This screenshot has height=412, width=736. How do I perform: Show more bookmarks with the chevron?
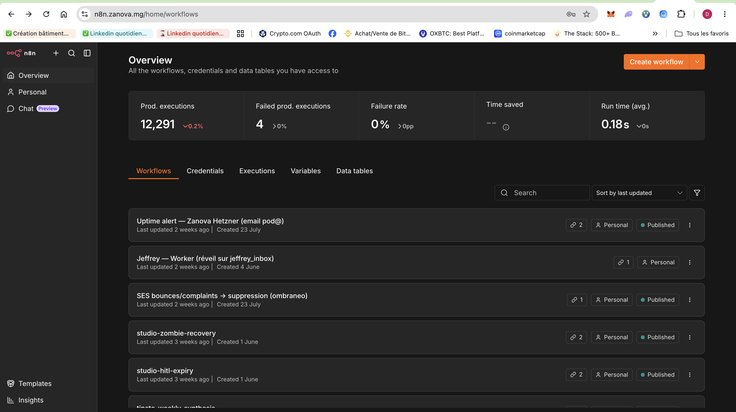click(x=655, y=33)
